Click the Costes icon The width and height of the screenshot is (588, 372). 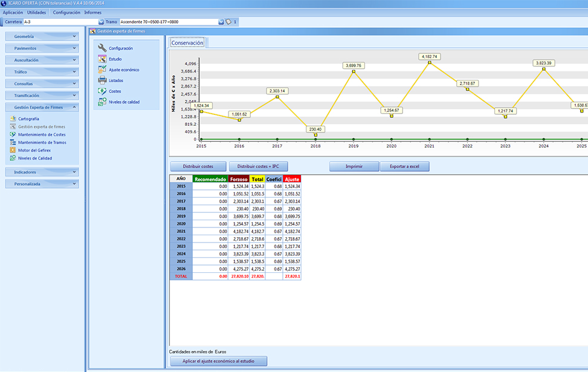[x=102, y=91]
